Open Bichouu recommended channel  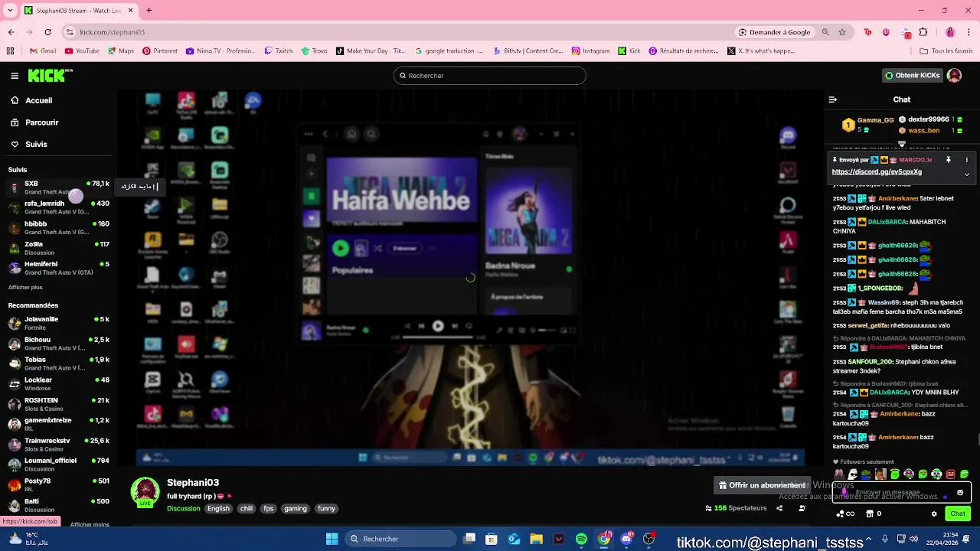point(58,343)
